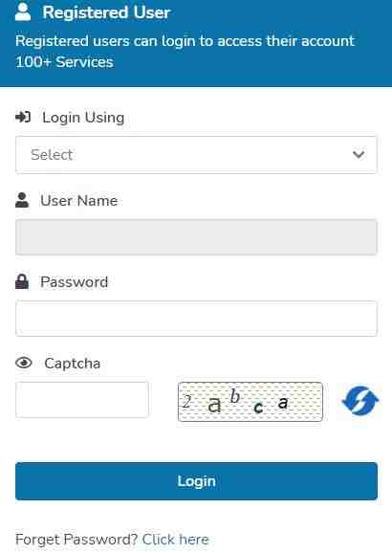Click the refresh captcha icon
The height and width of the screenshot is (553, 392).
[360, 400]
